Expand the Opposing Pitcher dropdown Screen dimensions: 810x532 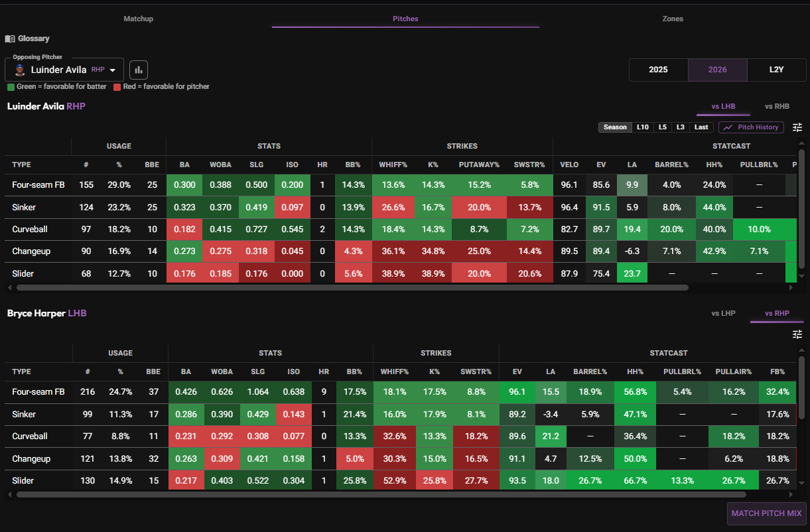coord(113,70)
